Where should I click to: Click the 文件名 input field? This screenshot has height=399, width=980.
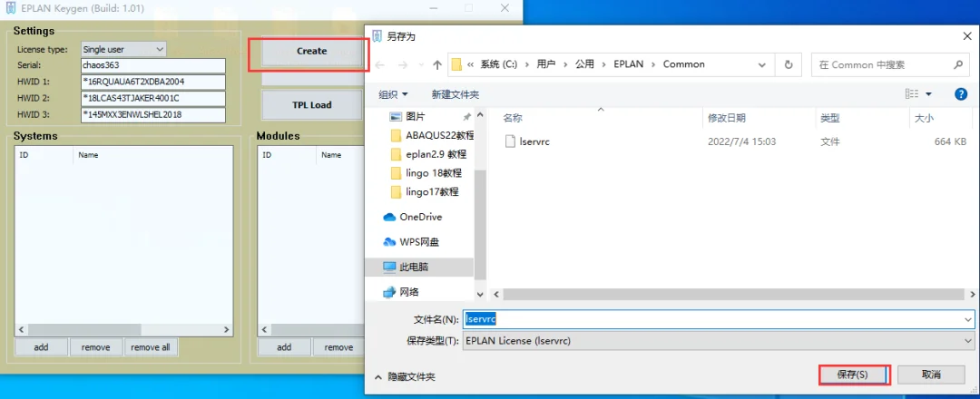[711, 319]
